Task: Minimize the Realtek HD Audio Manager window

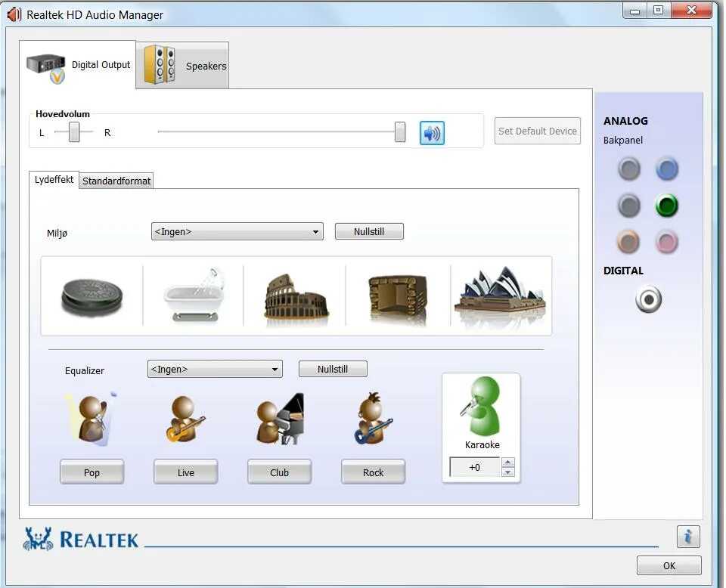Action: tap(634, 11)
